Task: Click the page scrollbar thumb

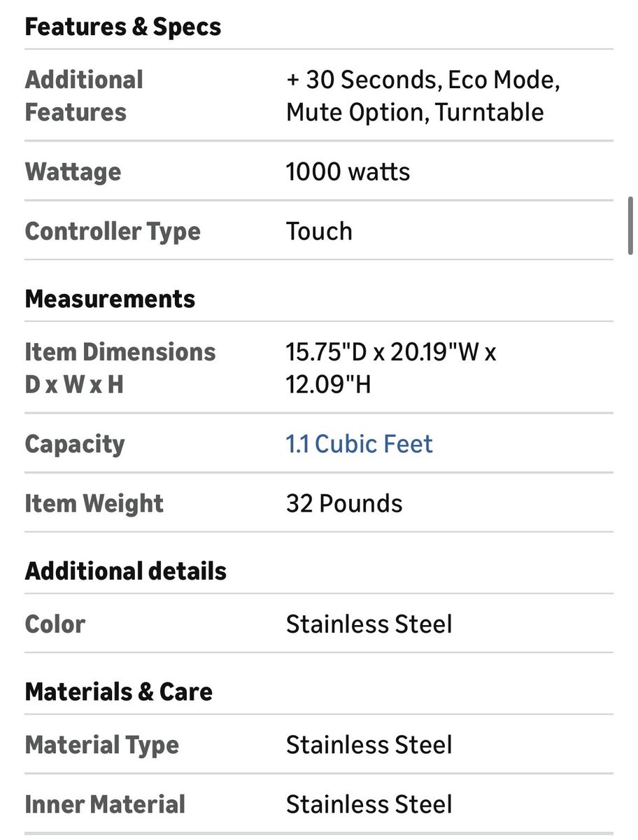Action: pyautogui.click(x=631, y=226)
